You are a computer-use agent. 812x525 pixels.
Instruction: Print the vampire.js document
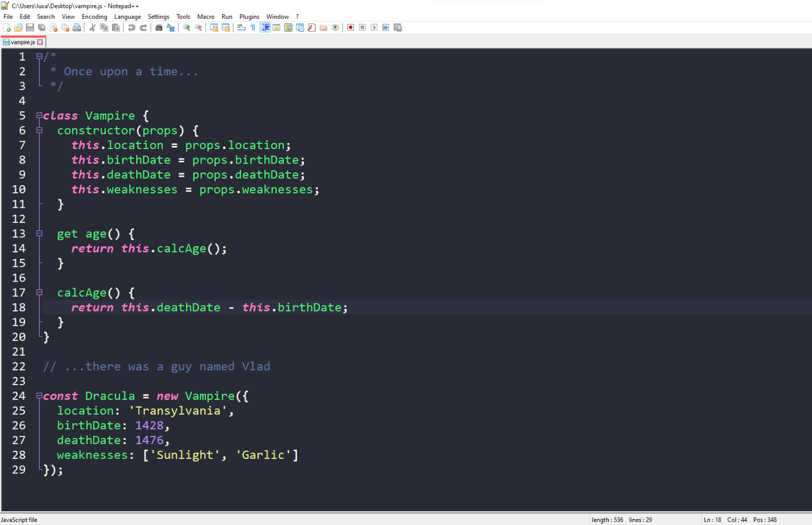pos(77,27)
